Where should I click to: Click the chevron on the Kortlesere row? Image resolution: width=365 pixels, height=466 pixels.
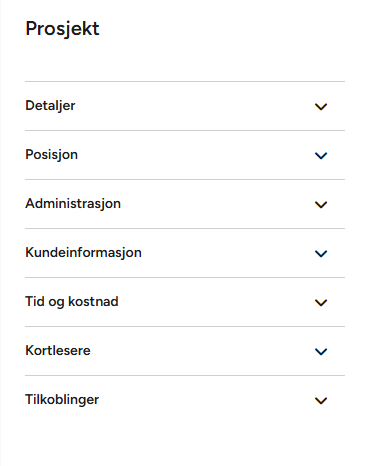coord(321,352)
